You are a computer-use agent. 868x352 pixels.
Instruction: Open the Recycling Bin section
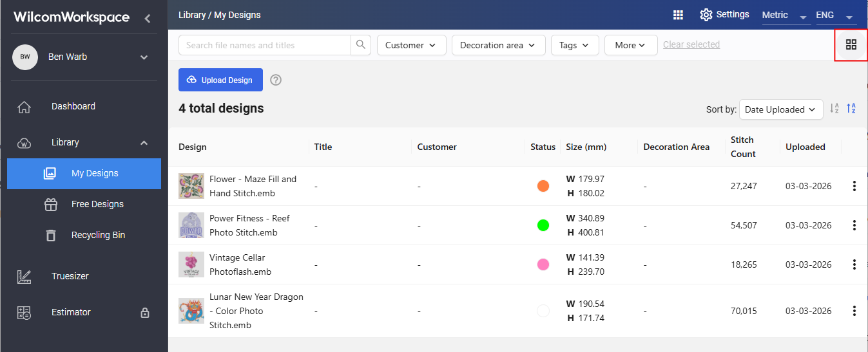tap(98, 235)
